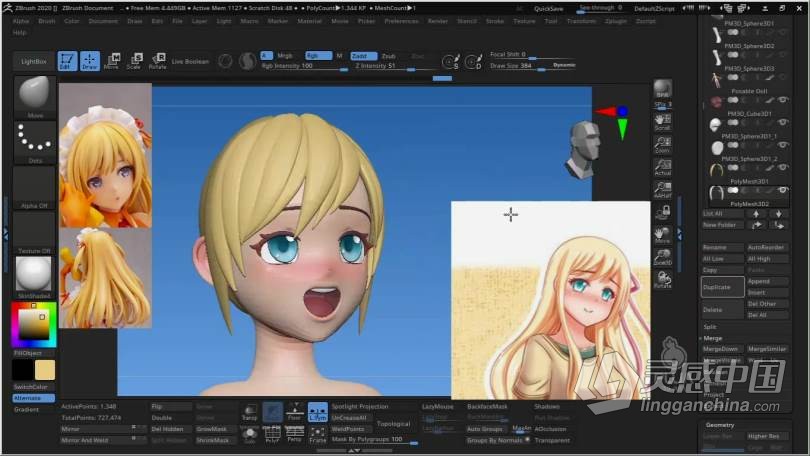Open the current brush thumbnail (Move brush)
The image size is (810, 456).
(x=35, y=97)
